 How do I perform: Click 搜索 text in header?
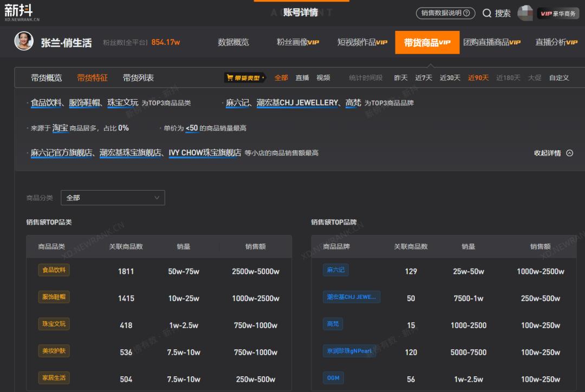click(503, 14)
